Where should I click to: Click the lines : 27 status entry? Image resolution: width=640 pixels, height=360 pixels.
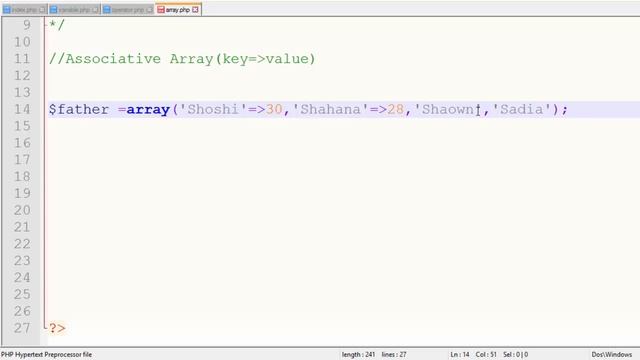(394, 355)
